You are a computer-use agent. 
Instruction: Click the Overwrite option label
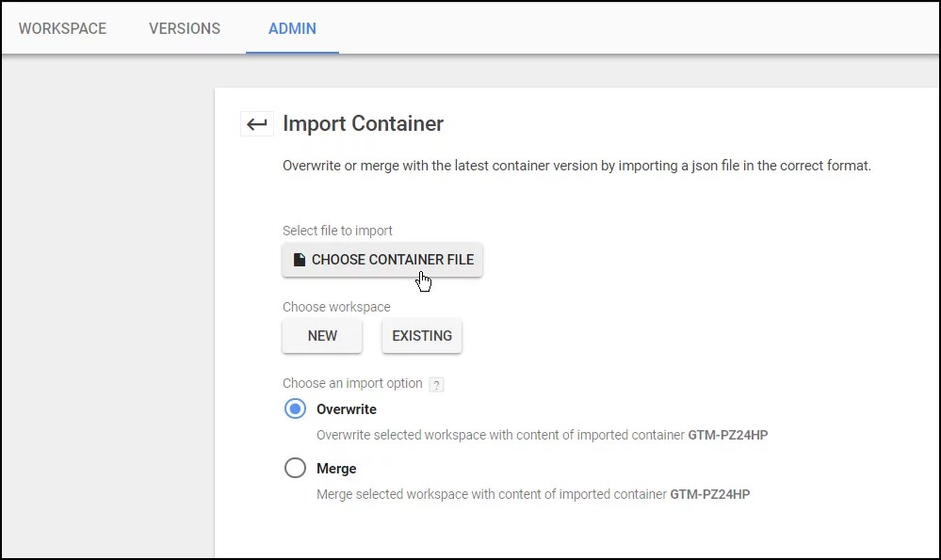(x=348, y=408)
